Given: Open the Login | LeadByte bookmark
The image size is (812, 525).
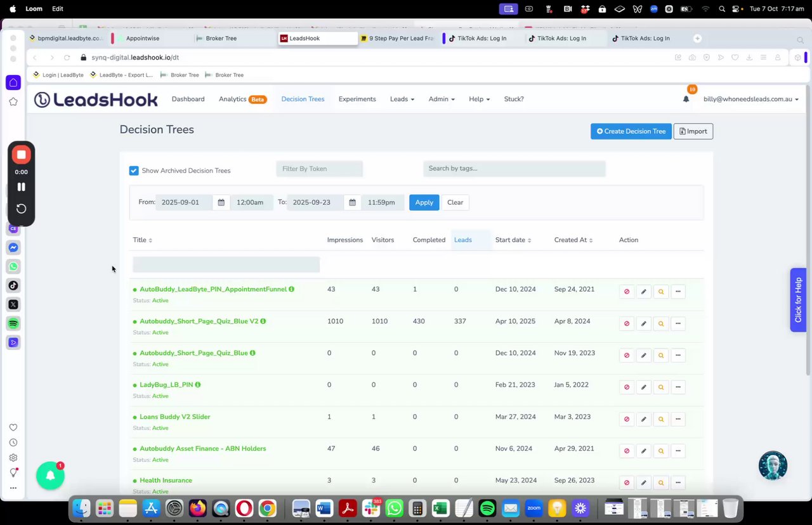Looking at the screenshot, I should pos(58,75).
